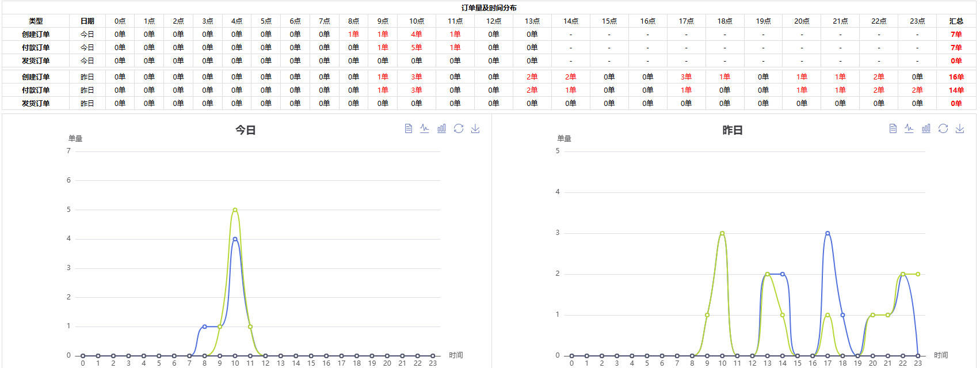Open data view for 昨日 chart
The height and width of the screenshot is (368, 980).
(893, 128)
